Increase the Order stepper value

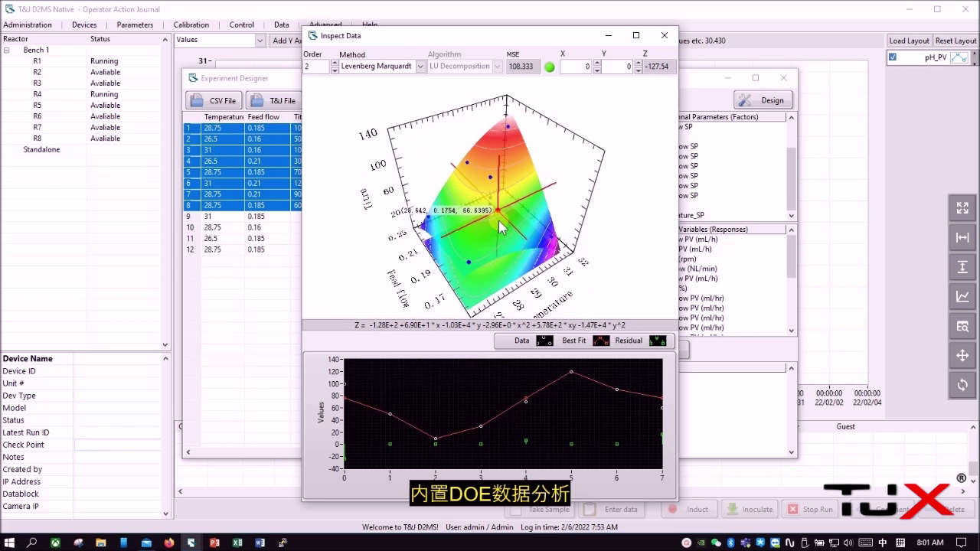pyautogui.click(x=335, y=64)
